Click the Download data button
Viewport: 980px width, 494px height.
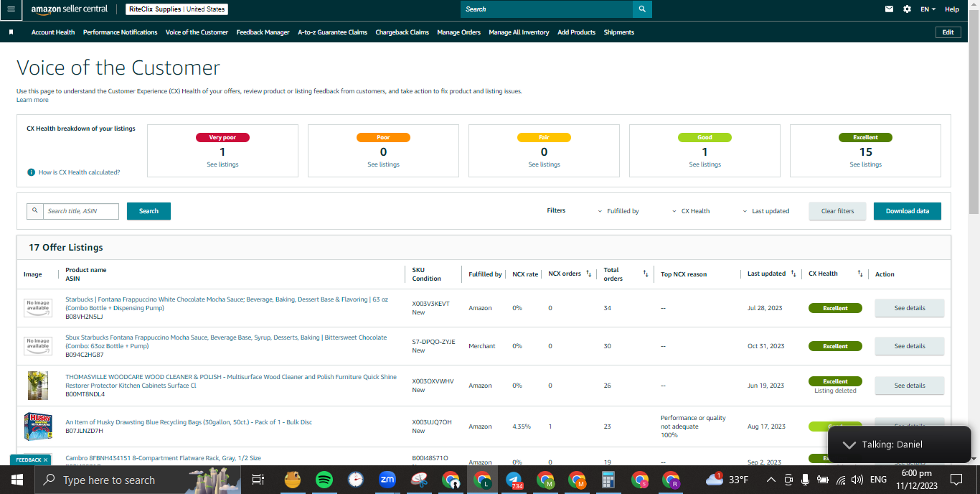pyautogui.click(x=907, y=211)
